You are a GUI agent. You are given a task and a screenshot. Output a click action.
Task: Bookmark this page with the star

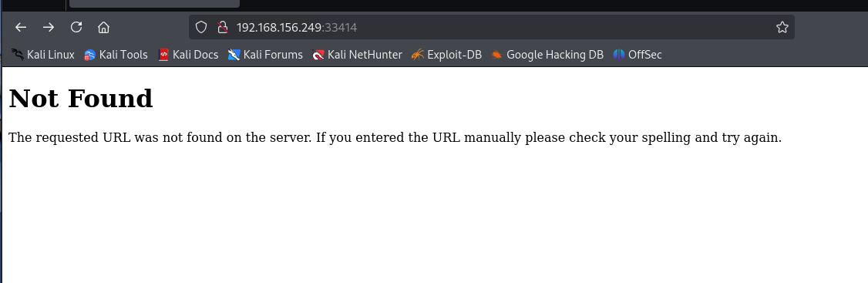[782, 27]
